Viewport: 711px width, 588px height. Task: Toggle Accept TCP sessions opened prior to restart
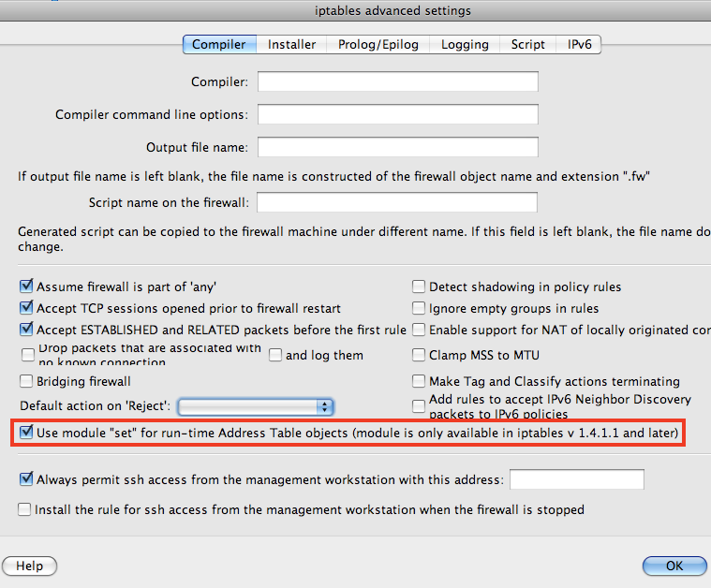(x=26, y=308)
